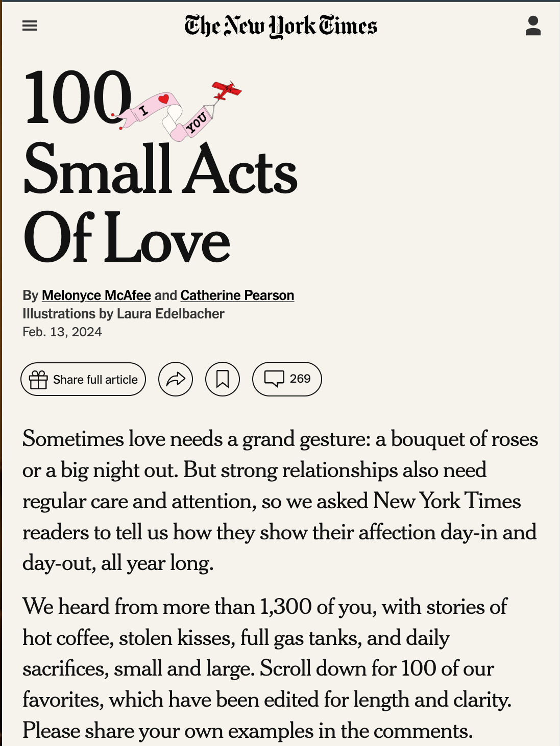Click the Small Acts headline line
The height and width of the screenshot is (746, 560).
click(160, 169)
